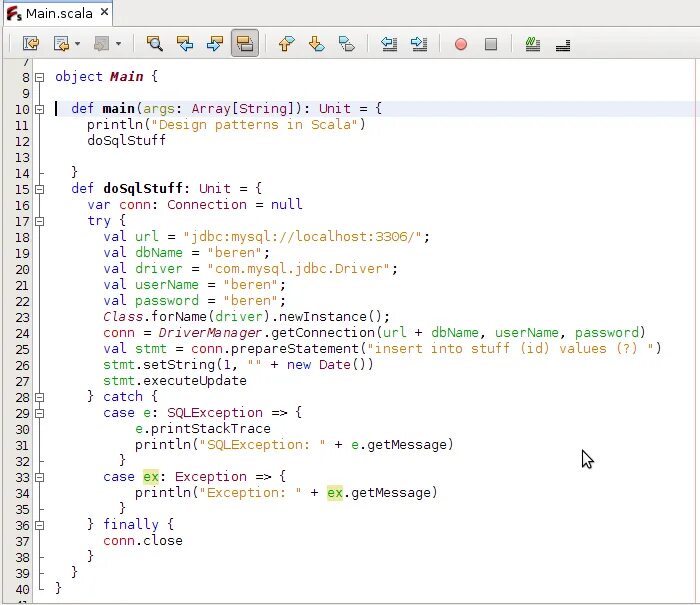
Task: Collapse the Exception case fold at line 33
Action: point(40,477)
